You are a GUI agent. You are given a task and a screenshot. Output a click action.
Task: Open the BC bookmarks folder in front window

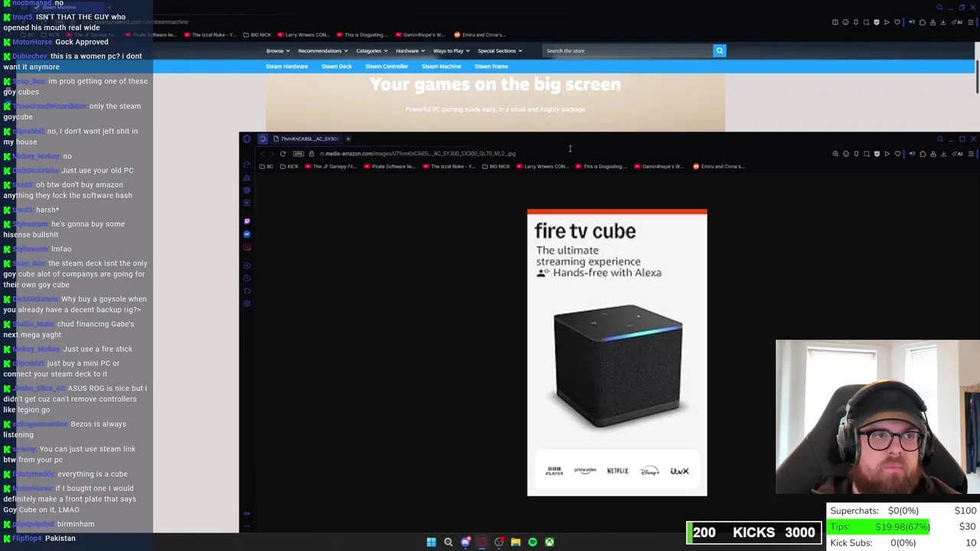[x=266, y=166]
